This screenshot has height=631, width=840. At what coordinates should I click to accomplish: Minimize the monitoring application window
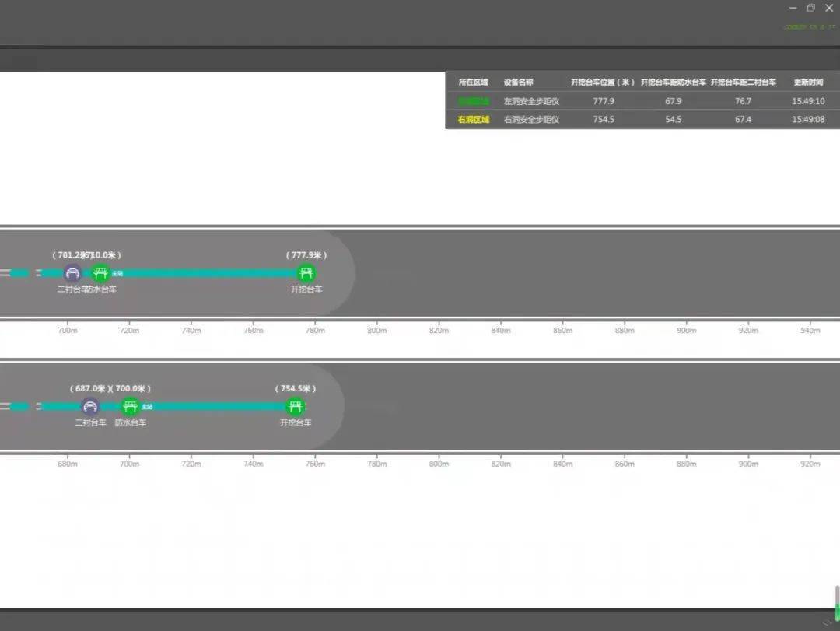(x=793, y=8)
